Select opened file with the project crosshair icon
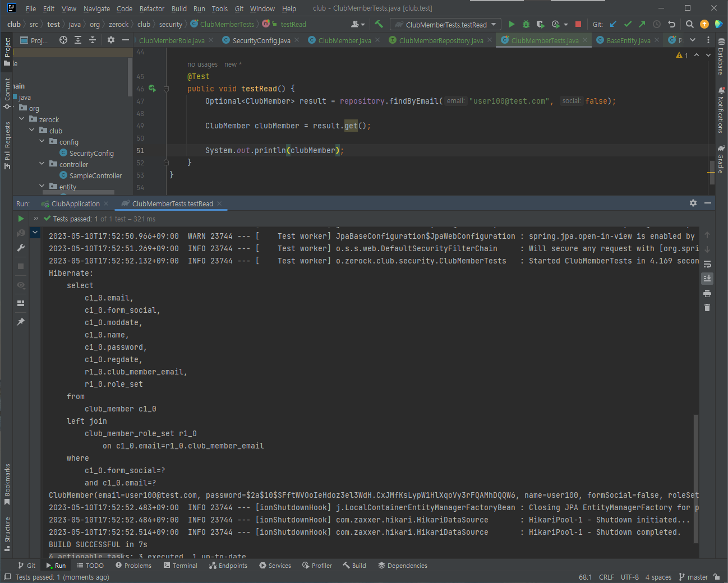728x583 pixels. [x=63, y=40]
